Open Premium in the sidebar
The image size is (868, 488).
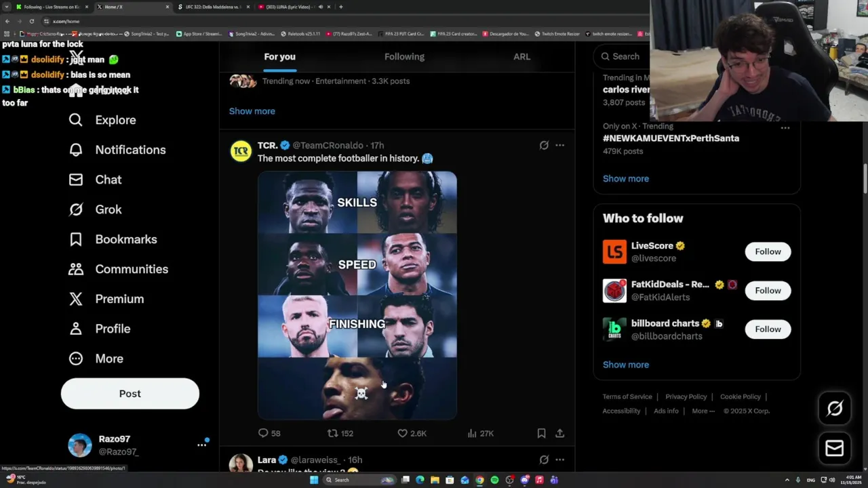coord(106,299)
